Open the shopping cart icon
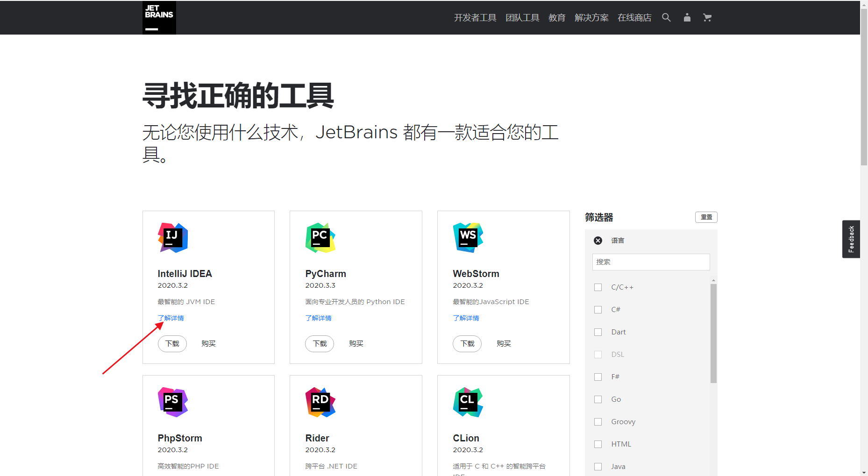The image size is (868, 476). coord(707,18)
